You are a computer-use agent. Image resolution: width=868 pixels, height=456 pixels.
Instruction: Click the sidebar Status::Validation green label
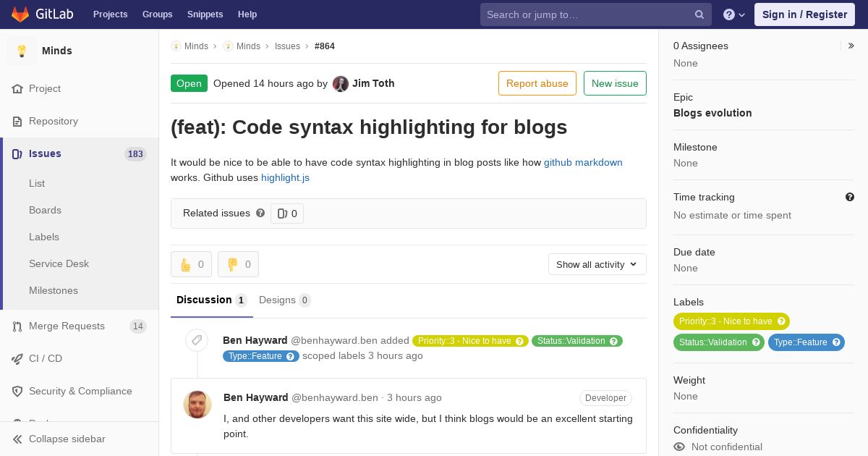(718, 342)
